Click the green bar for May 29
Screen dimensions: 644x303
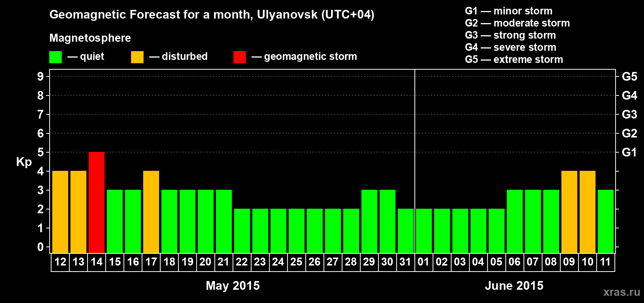tap(369, 221)
